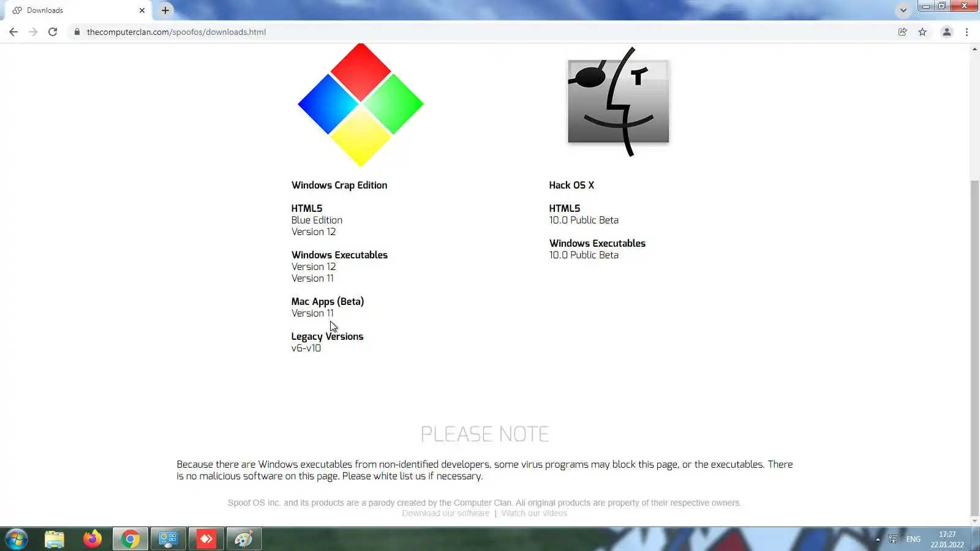Open File Explorer from the taskbar
Viewport: 980px width, 551px height.
pos(55,539)
